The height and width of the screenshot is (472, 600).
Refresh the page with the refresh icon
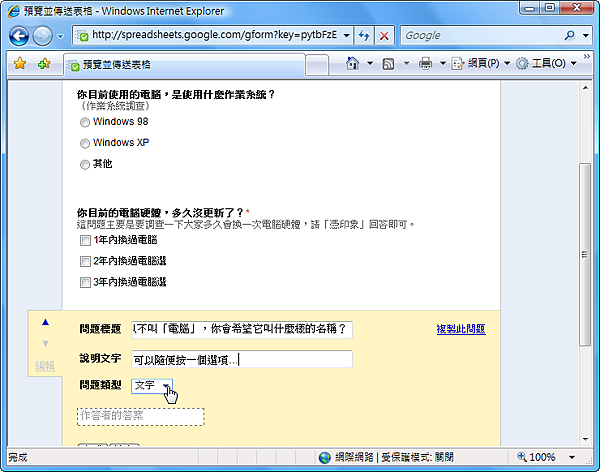(364, 36)
